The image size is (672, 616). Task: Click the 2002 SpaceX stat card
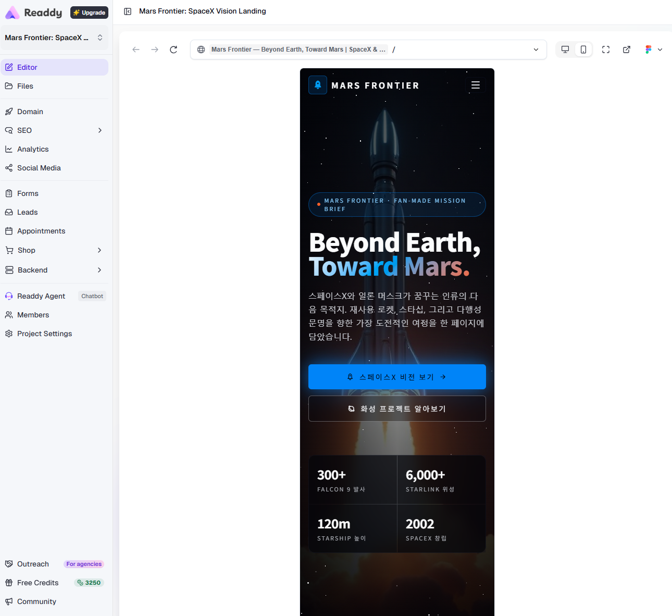[441, 528]
